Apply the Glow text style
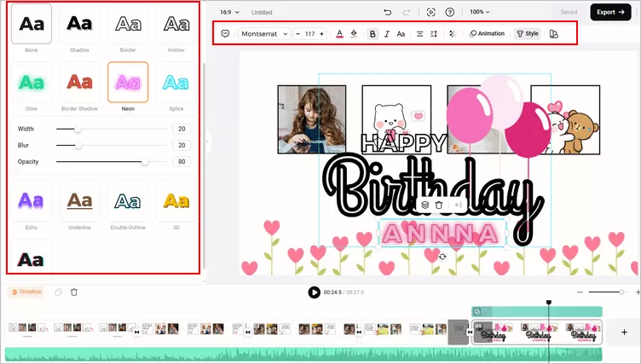Viewport: 641px width, 364px height. (x=32, y=82)
